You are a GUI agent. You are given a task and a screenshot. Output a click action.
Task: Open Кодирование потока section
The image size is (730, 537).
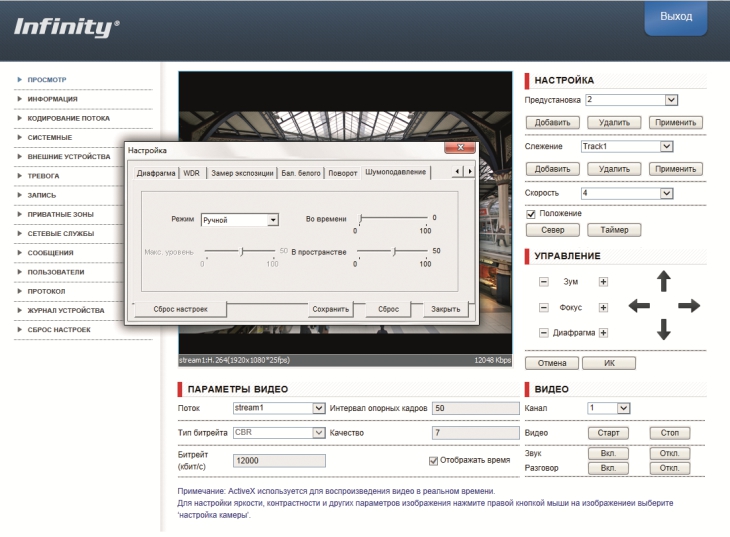68,118
